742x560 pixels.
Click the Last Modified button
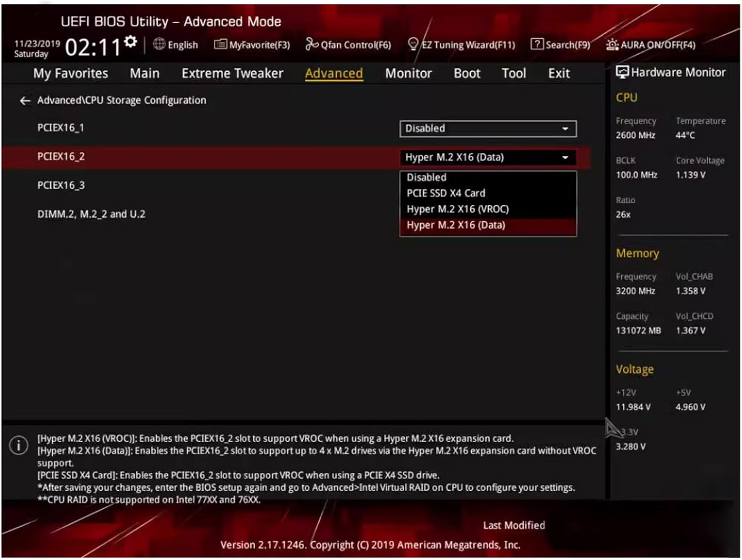point(513,525)
